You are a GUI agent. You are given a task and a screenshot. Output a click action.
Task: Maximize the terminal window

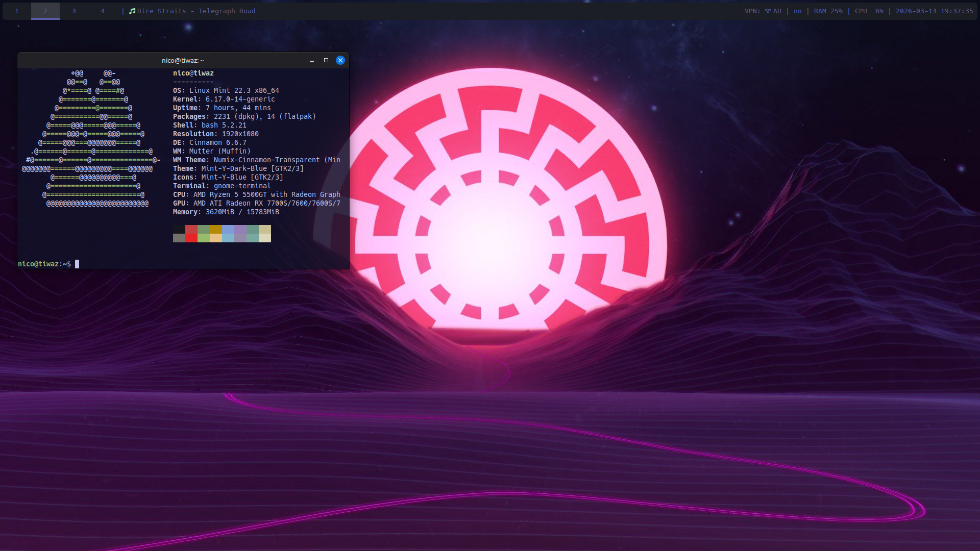326,61
